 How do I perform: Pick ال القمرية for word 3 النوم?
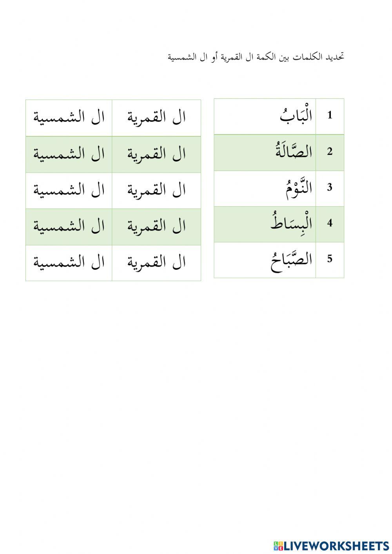[156, 190]
